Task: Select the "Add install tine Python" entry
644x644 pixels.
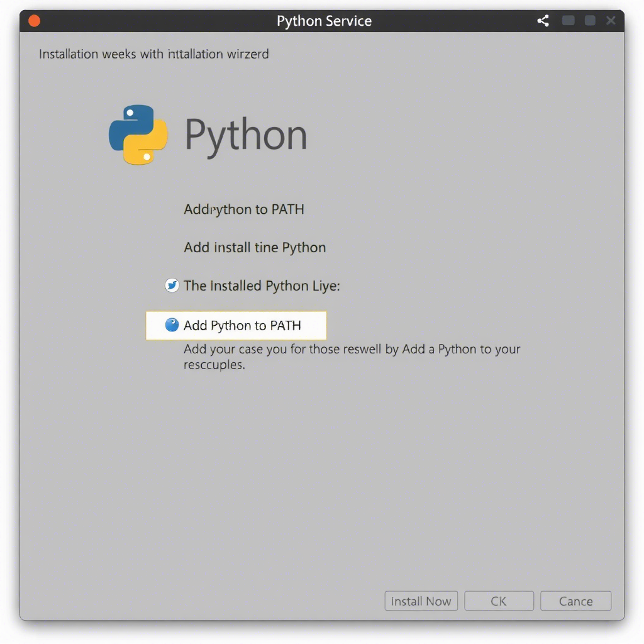Action: (255, 247)
